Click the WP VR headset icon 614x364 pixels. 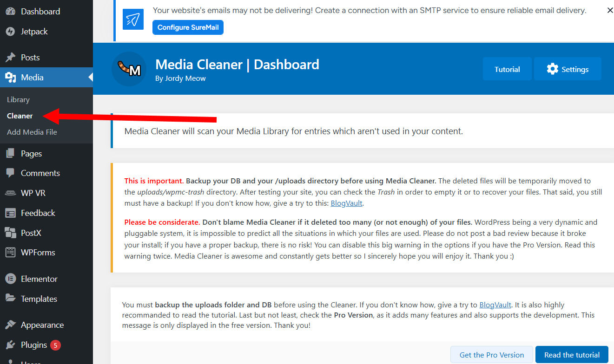[10, 193]
